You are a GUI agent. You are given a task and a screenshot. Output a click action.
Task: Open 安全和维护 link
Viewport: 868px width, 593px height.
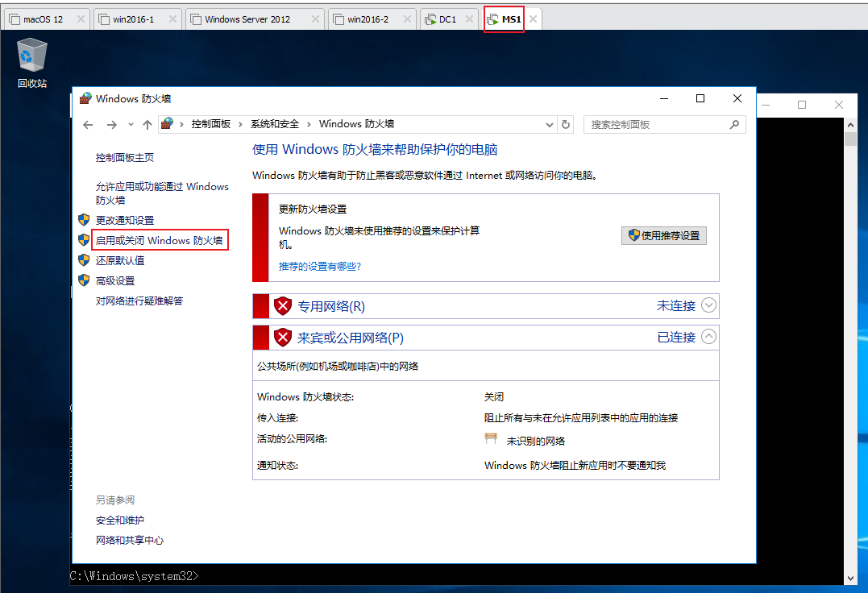119,520
